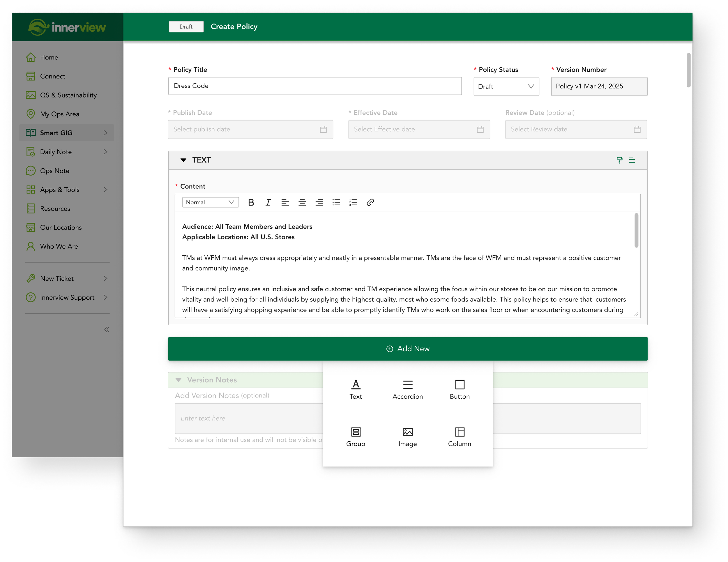
Task: Insert a hyperlink with link icon
Action: (x=370, y=202)
